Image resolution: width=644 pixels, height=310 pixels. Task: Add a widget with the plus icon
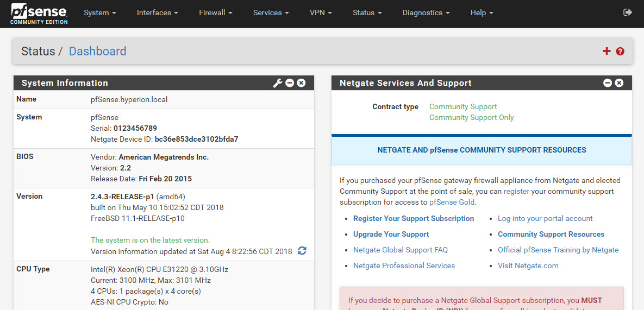click(607, 51)
